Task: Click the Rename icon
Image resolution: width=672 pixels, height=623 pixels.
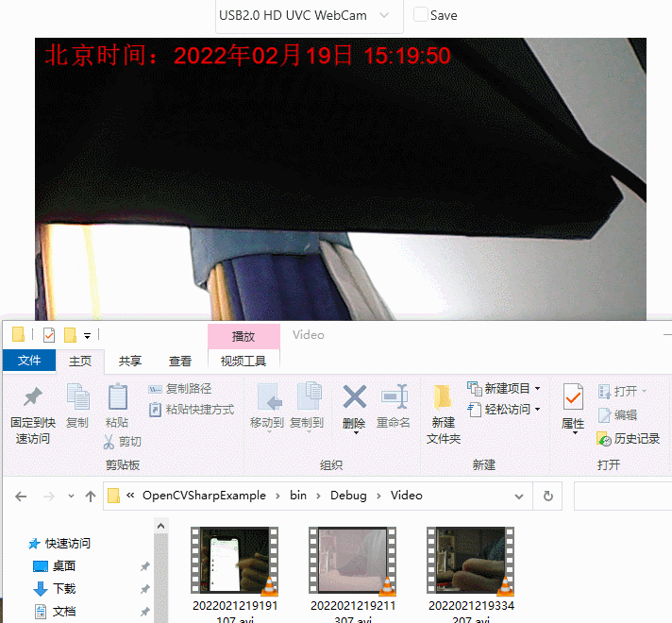Action: (x=394, y=396)
